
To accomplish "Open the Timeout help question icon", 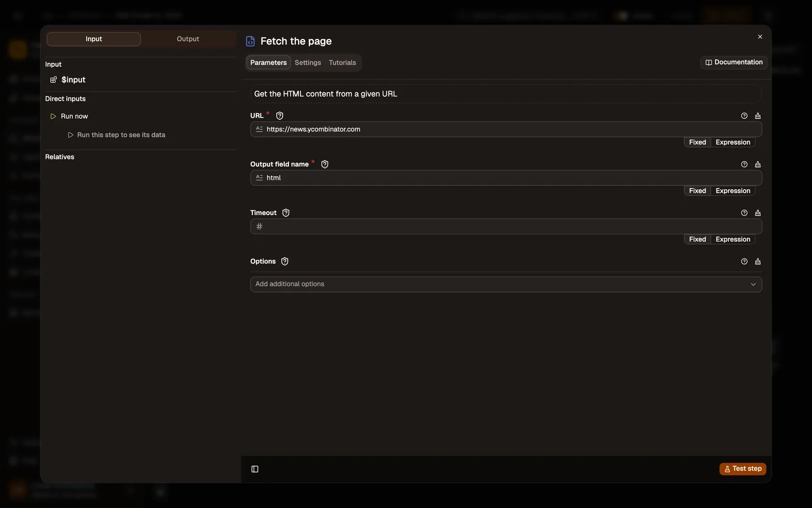I will point(744,213).
